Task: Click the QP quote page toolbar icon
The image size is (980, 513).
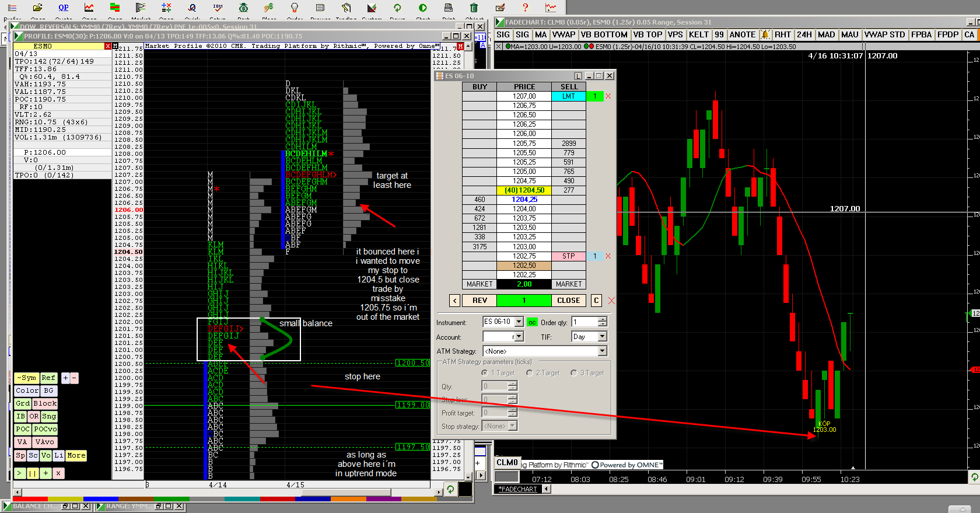Action: click(64, 8)
